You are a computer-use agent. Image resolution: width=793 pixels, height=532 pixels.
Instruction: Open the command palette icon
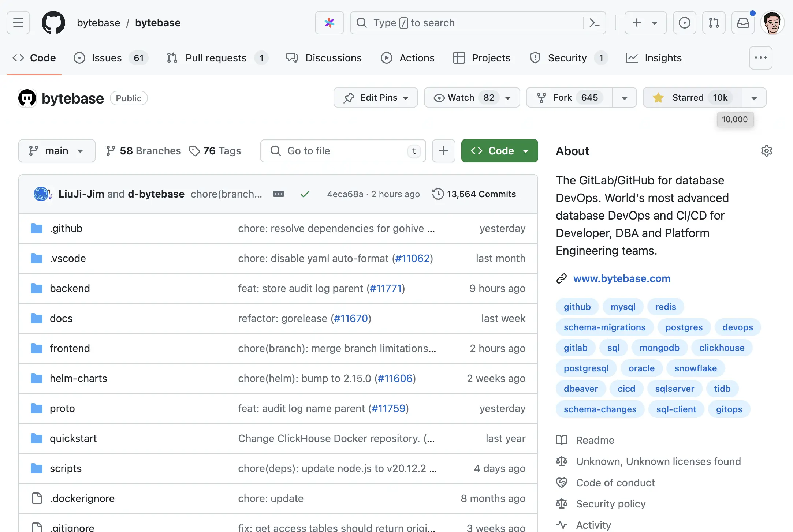point(594,23)
